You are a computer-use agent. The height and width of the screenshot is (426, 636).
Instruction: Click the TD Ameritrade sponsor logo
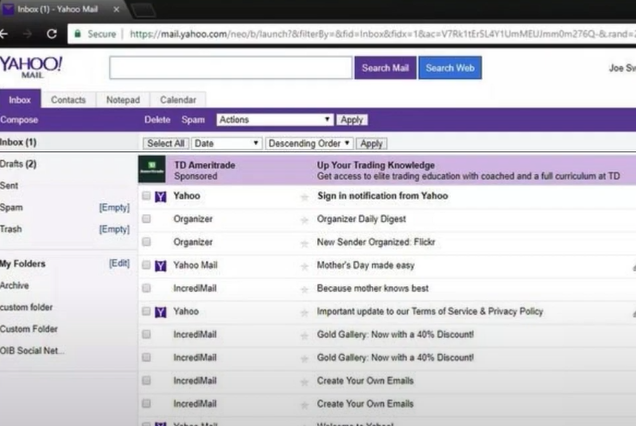coord(152,169)
